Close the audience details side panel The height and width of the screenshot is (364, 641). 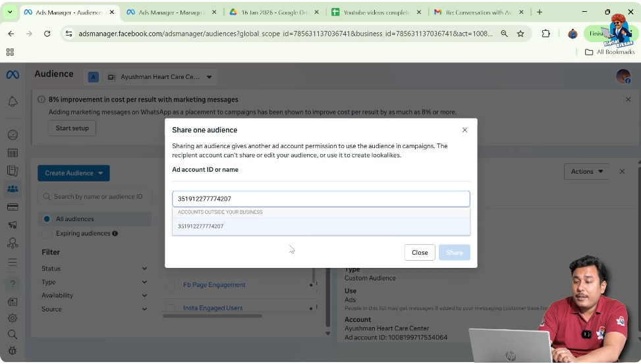pyautogui.click(x=622, y=172)
